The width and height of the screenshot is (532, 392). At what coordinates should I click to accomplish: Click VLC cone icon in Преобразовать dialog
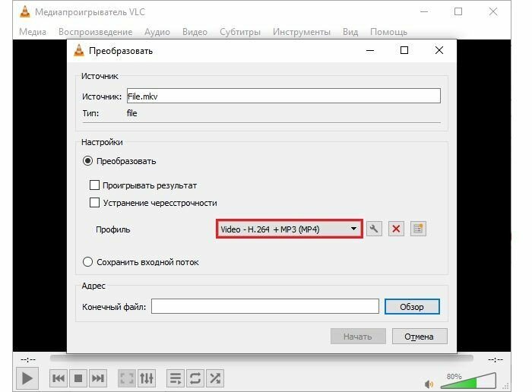pos(79,51)
